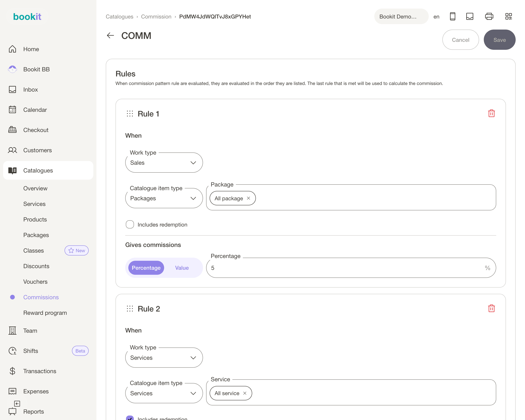Open Rule 2 Catalogue item type dropdown

(164, 393)
